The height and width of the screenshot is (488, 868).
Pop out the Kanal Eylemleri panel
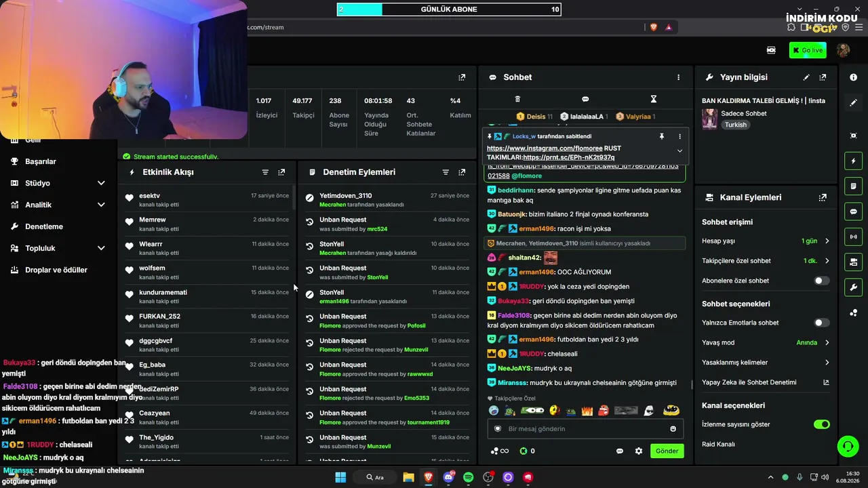coord(823,197)
